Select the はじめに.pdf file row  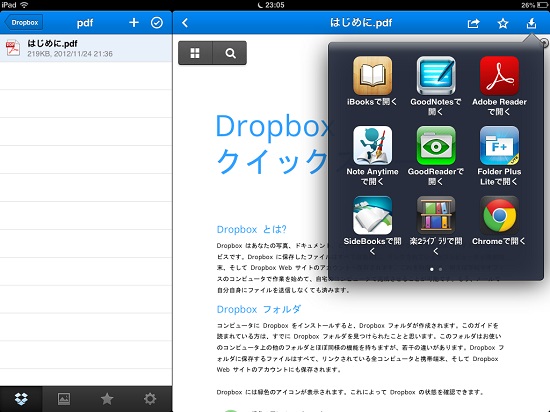pyautogui.click(x=86, y=48)
